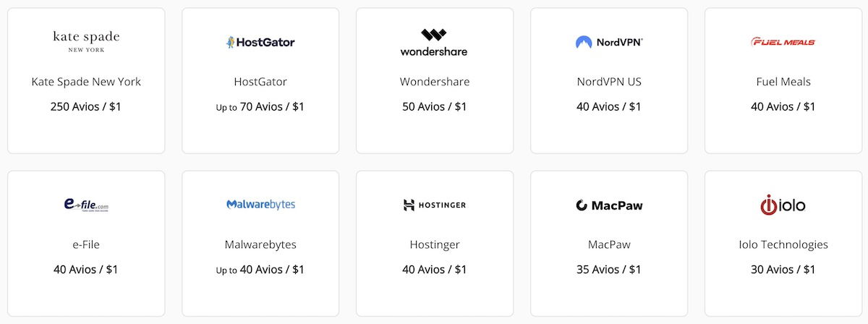
Task: Select the Malwarebytes logo
Action: coord(260,205)
